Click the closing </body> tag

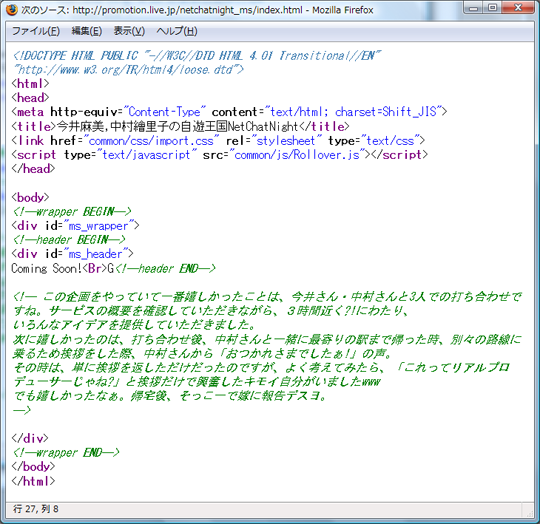33,467
